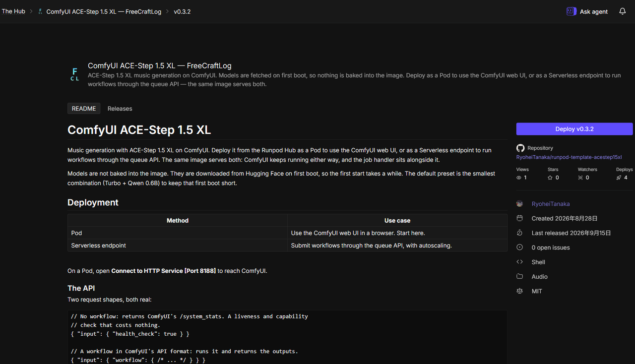The image size is (635, 364).
Task: Click the Views eye icon
Action: (519, 178)
